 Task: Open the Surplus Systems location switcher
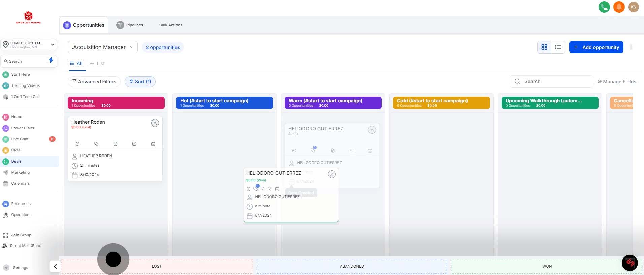tap(29, 45)
